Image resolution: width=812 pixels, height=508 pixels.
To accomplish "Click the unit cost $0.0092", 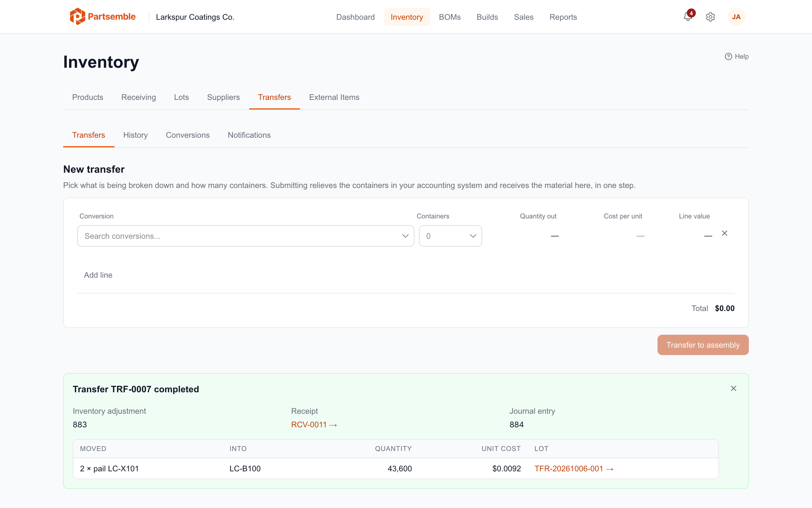I will click(506, 468).
